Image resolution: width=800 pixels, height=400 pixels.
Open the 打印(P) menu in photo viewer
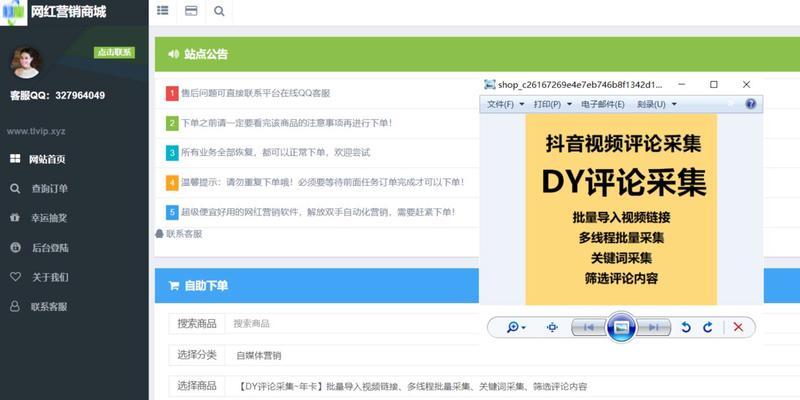click(x=553, y=104)
